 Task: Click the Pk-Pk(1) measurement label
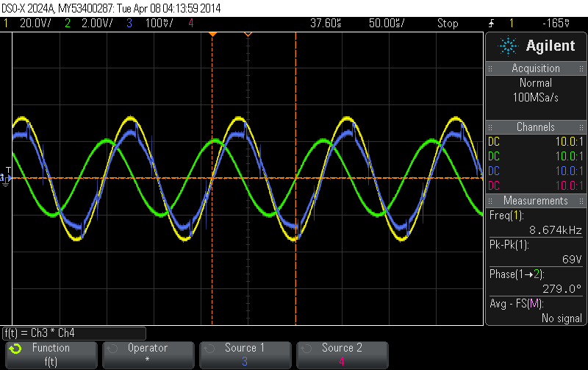509,245
